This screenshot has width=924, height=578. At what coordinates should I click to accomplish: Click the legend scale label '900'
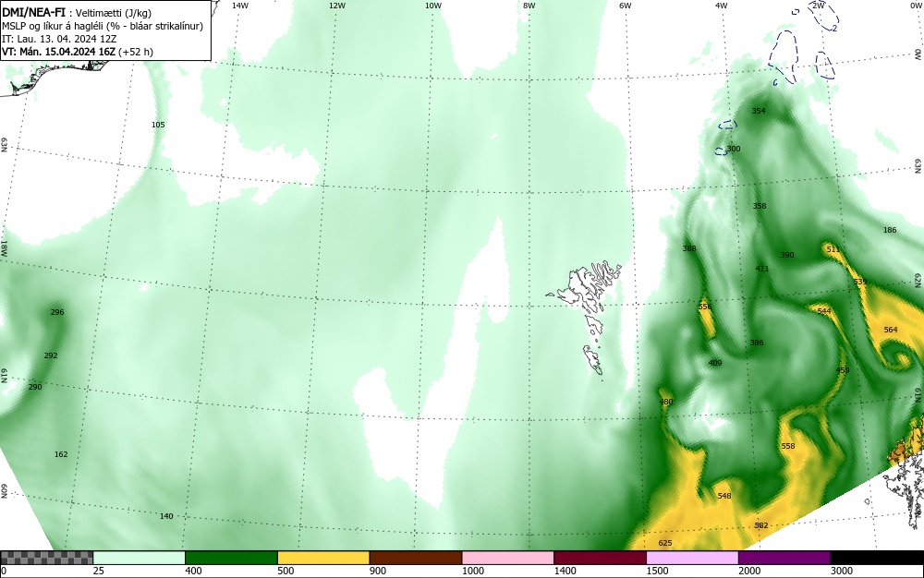tap(378, 571)
